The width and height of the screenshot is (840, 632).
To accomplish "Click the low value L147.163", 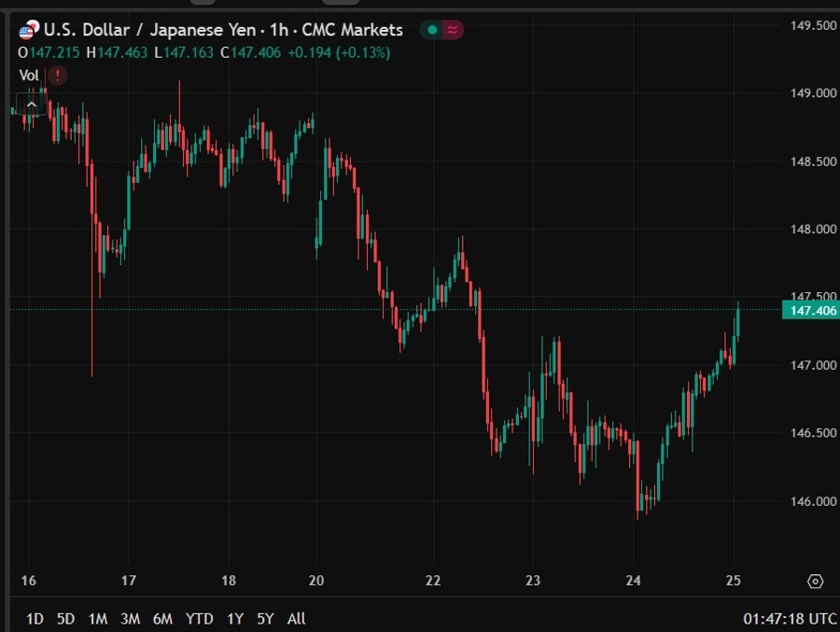I will click(x=184, y=53).
